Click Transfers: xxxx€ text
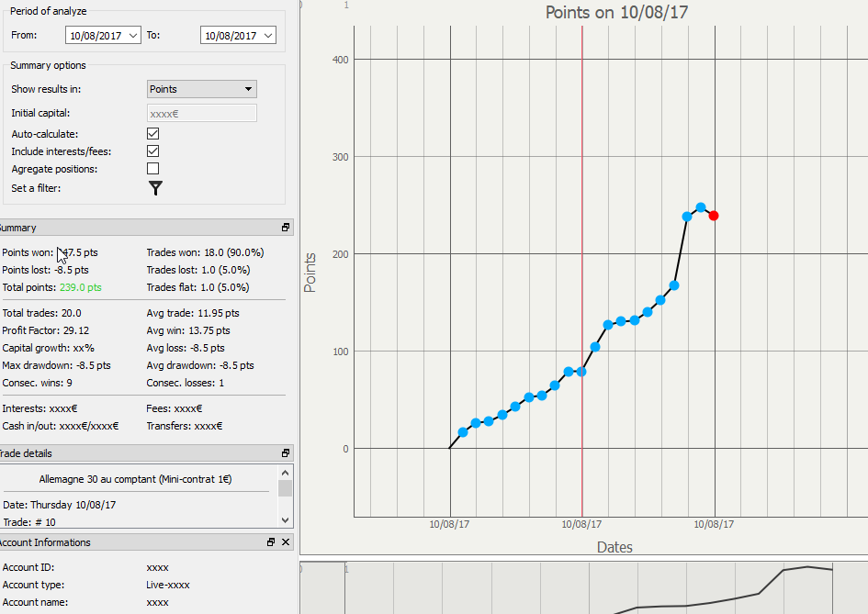 pos(185,427)
